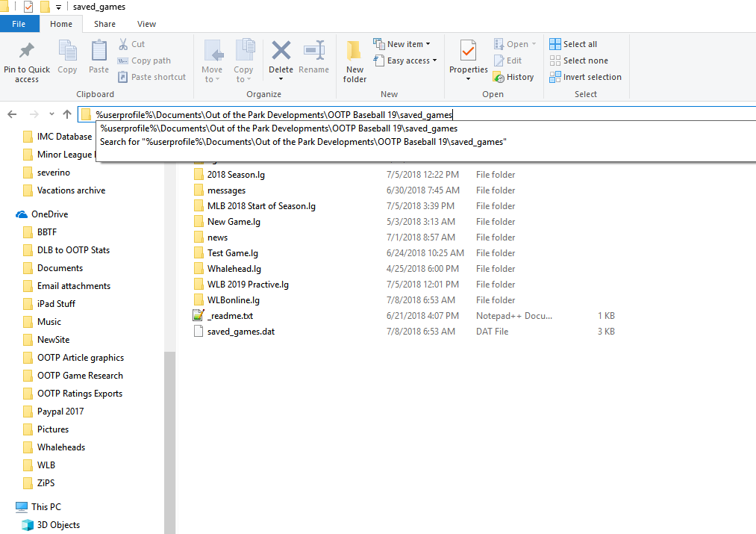This screenshot has width=756, height=534.
Task: Open the File menu tab
Action: tap(19, 24)
